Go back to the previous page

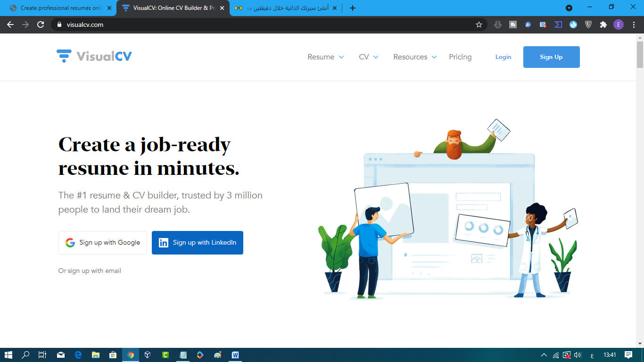pos(10,25)
